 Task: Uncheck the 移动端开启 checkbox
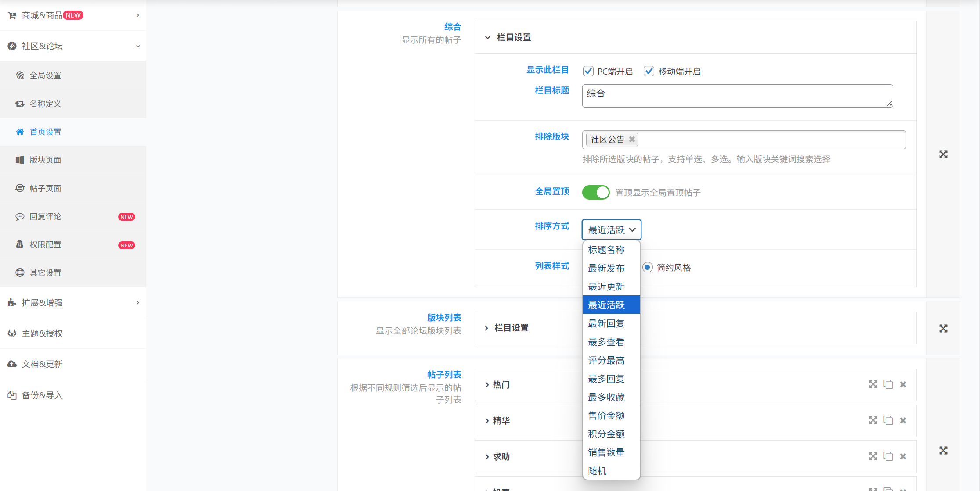[x=649, y=71]
